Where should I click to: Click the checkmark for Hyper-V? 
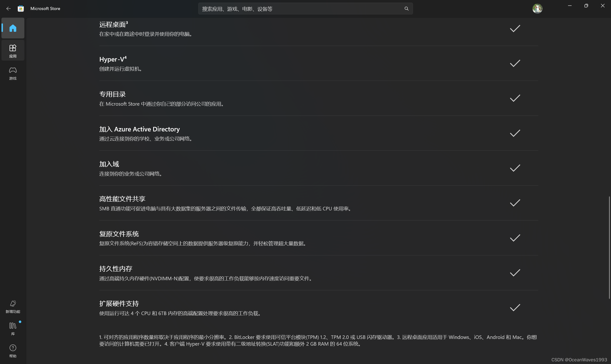point(515,63)
